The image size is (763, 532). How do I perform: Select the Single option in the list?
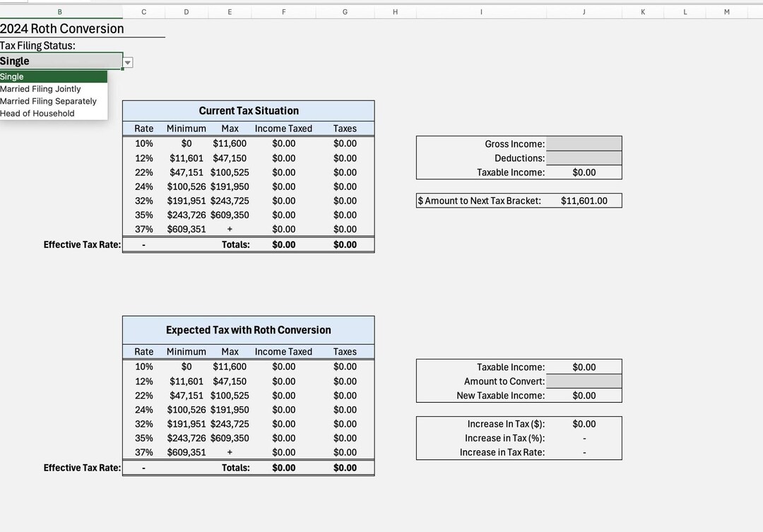12,77
